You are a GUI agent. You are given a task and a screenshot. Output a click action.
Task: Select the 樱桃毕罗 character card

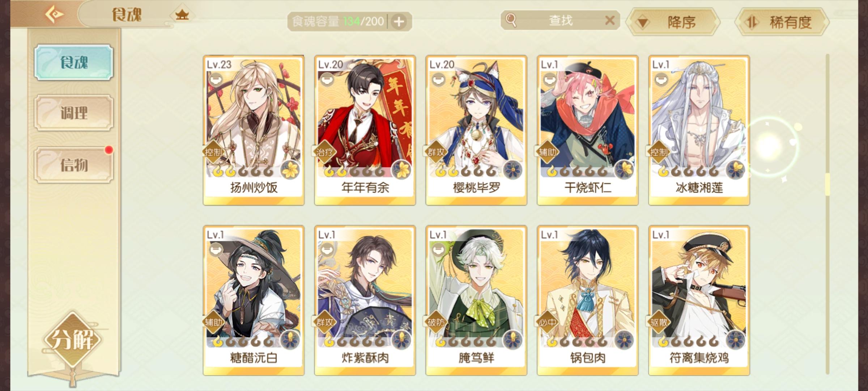click(476, 130)
